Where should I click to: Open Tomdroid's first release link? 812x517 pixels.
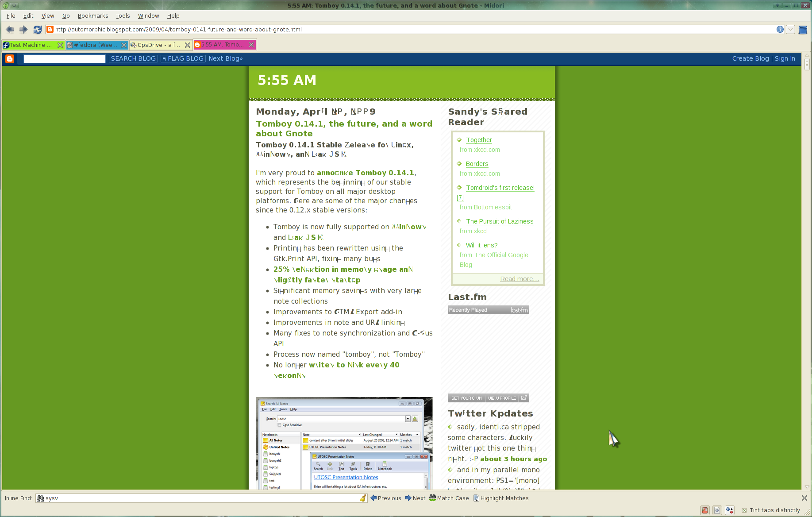[x=500, y=188]
